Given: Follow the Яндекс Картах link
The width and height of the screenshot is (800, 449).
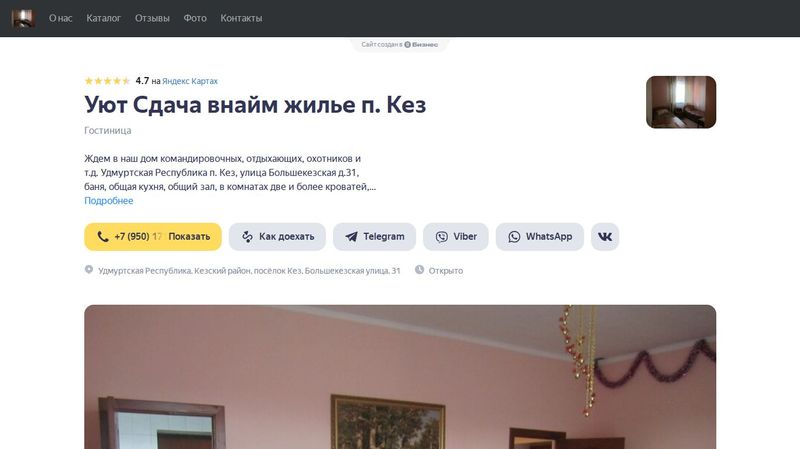Looking at the screenshot, I should coord(190,81).
